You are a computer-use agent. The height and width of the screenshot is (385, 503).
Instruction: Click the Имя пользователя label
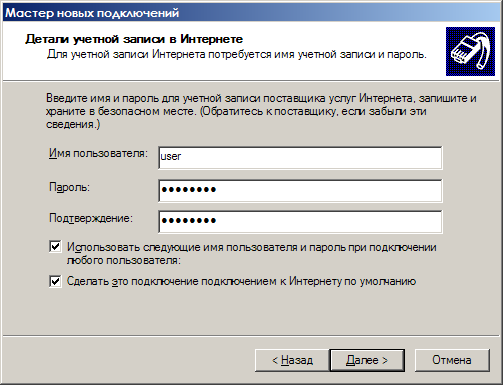click(98, 153)
